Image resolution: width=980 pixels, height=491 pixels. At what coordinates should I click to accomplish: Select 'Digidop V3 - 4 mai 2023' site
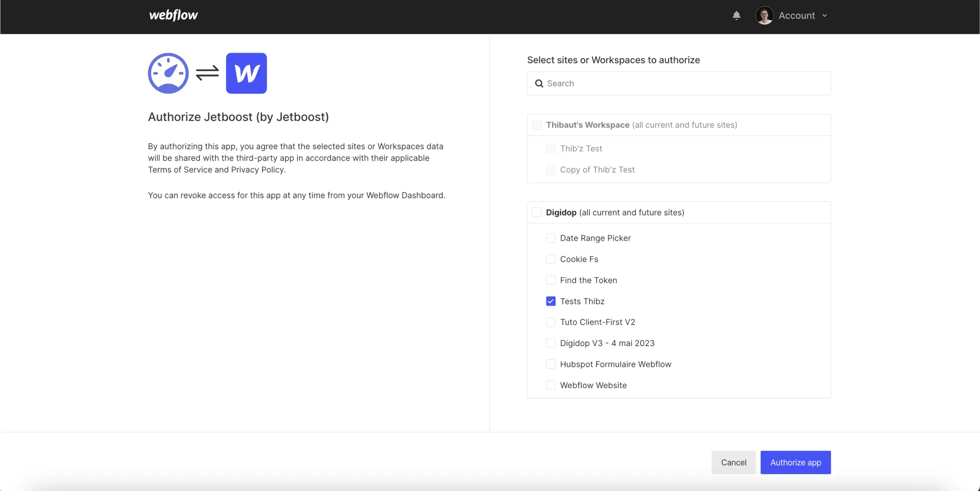pos(550,343)
